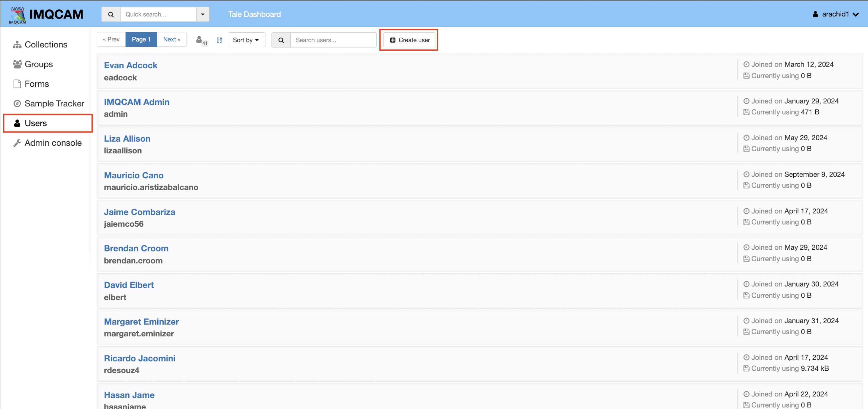Open Mauricio Cano's user profile

133,175
